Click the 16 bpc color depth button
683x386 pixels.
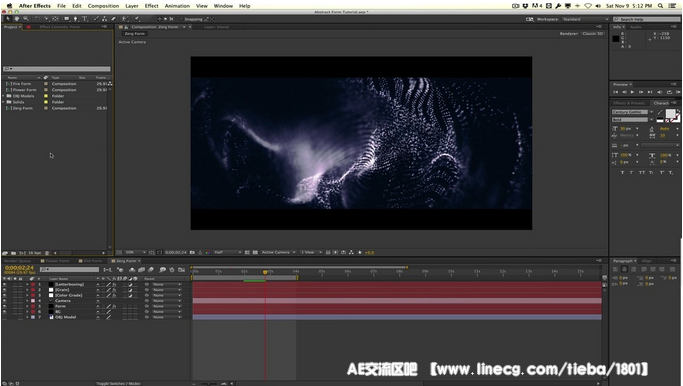coord(35,253)
